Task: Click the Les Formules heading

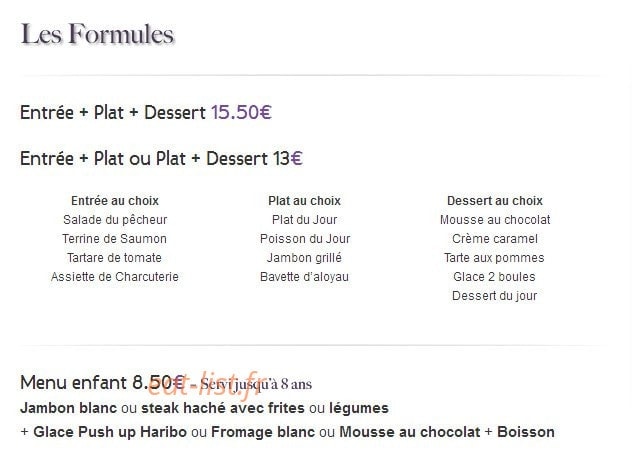Action: (97, 34)
